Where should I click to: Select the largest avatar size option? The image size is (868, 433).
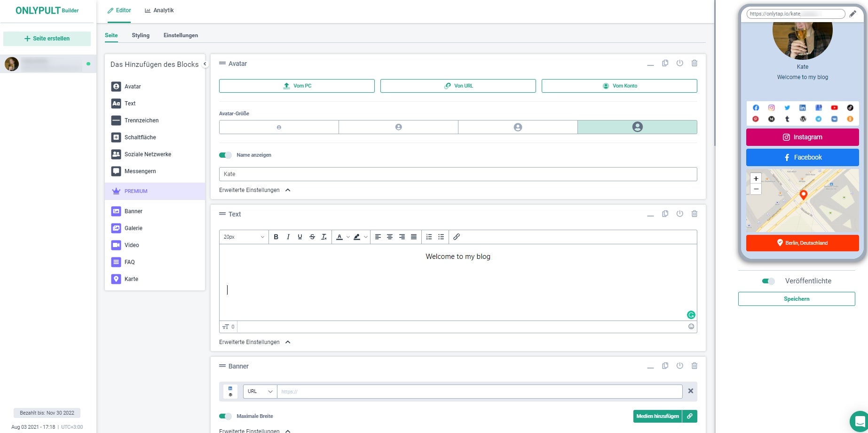pos(637,127)
